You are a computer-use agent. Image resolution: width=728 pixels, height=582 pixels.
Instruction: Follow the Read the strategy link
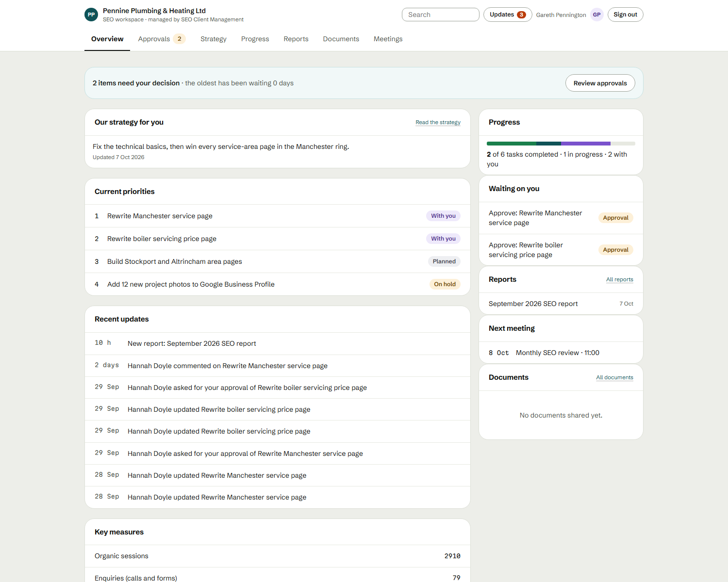coord(438,122)
